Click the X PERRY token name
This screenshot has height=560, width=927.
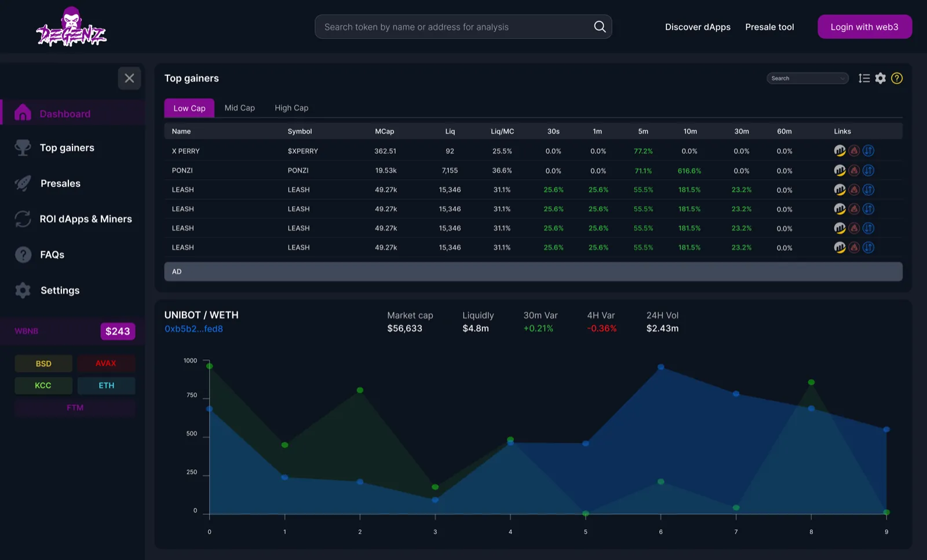(x=185, y=151)
